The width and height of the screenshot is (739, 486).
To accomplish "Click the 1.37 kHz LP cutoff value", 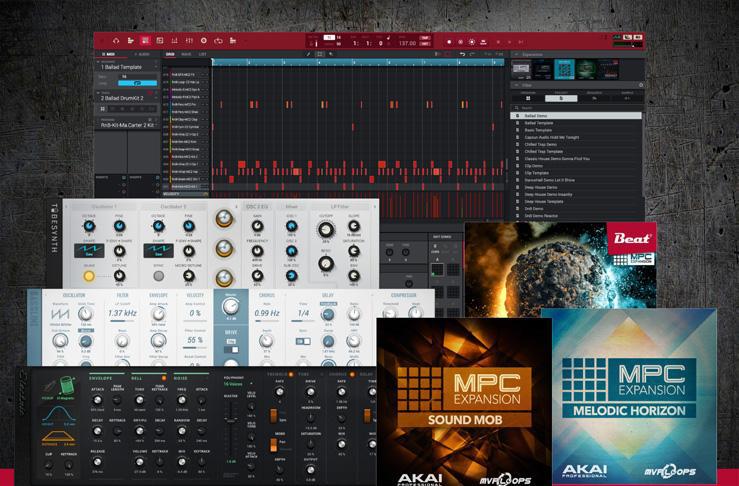I will (x=122, y=313).
